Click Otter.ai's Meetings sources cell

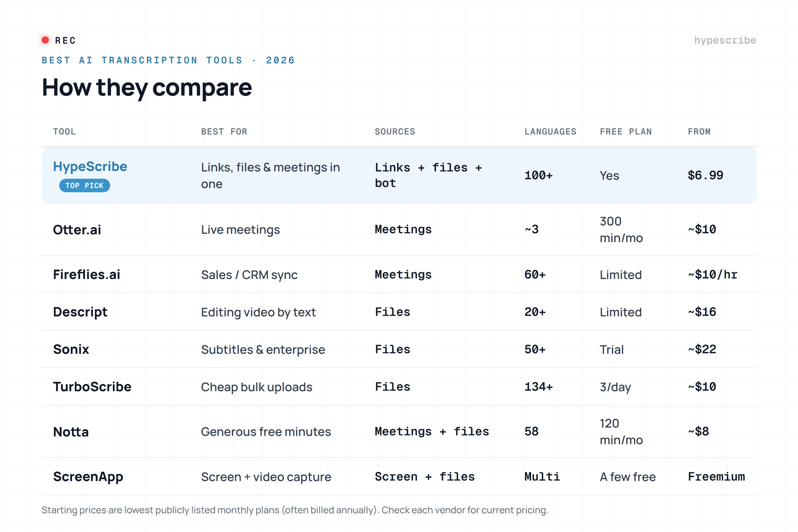403,230
